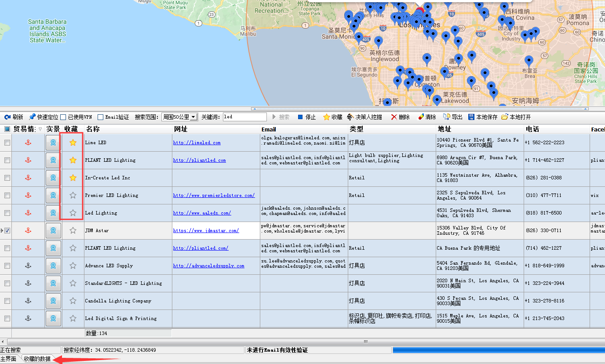Click the 地址 column header
This screenshot has height=364, width=605.
[x=480, y=129]
